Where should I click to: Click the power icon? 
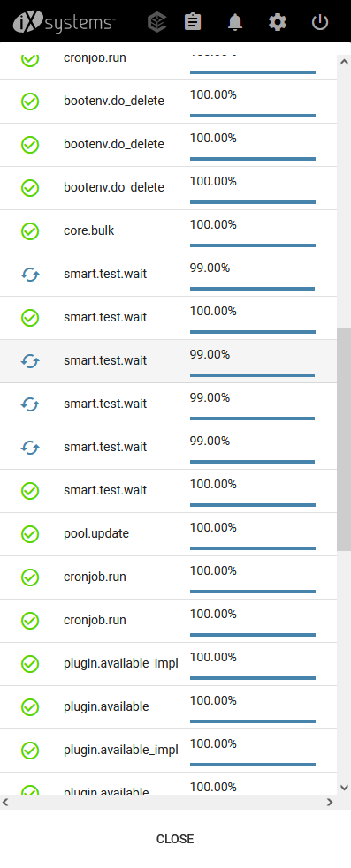[320, 22]
